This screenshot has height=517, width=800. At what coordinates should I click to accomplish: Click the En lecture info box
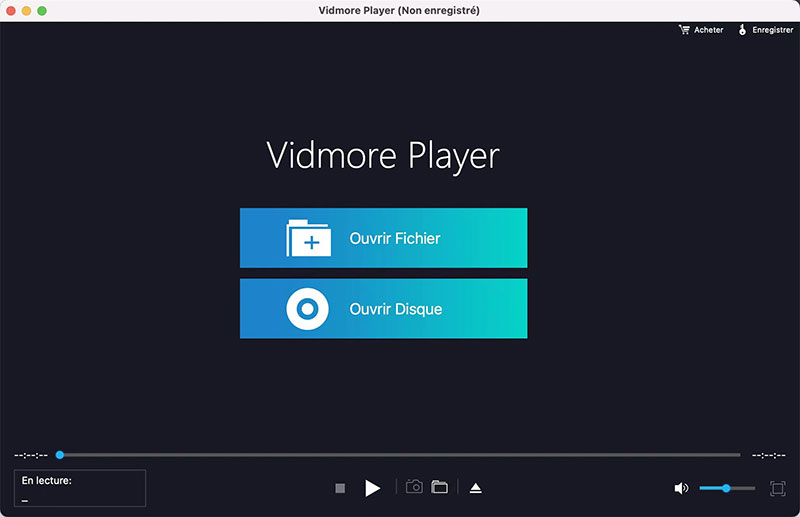[80, 488]
